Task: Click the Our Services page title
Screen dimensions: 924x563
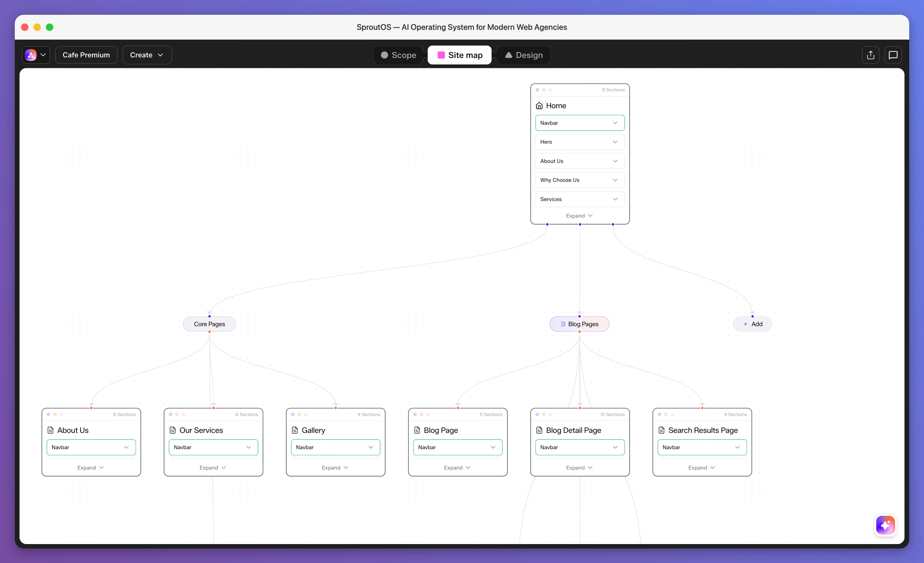Action: pos(201,430)
